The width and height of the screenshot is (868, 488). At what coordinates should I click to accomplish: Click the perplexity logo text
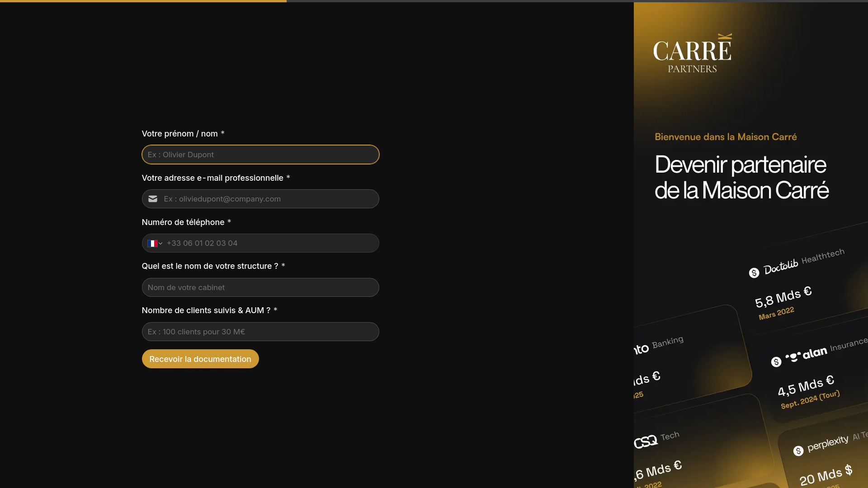click(828, 443)
